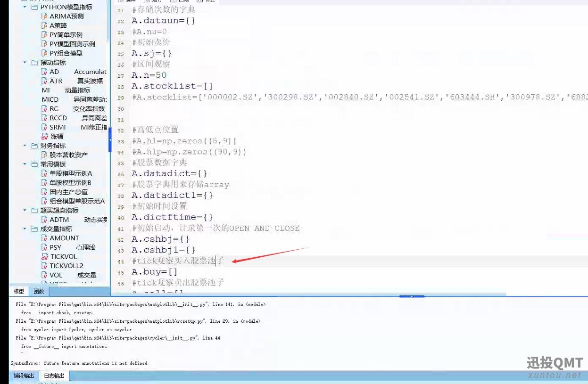This screenshot has height=384, width=588.
Task: Select the AD indicator file icon
Action: click(45, 72)
